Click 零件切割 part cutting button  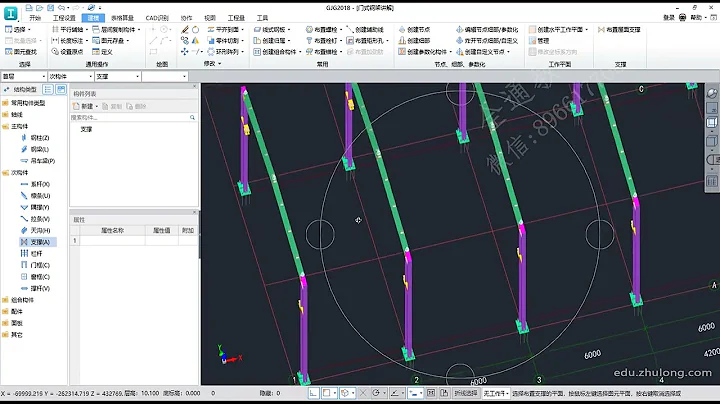[225, 40]
